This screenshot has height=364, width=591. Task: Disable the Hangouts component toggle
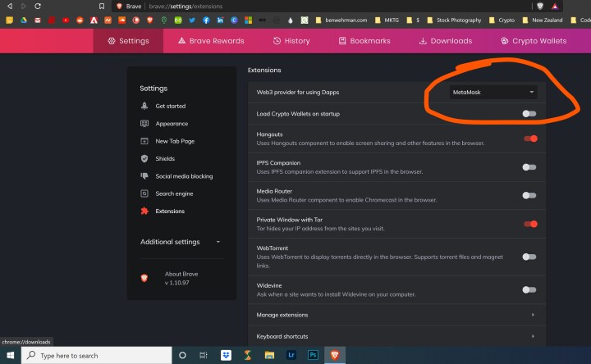pos(530,139)
